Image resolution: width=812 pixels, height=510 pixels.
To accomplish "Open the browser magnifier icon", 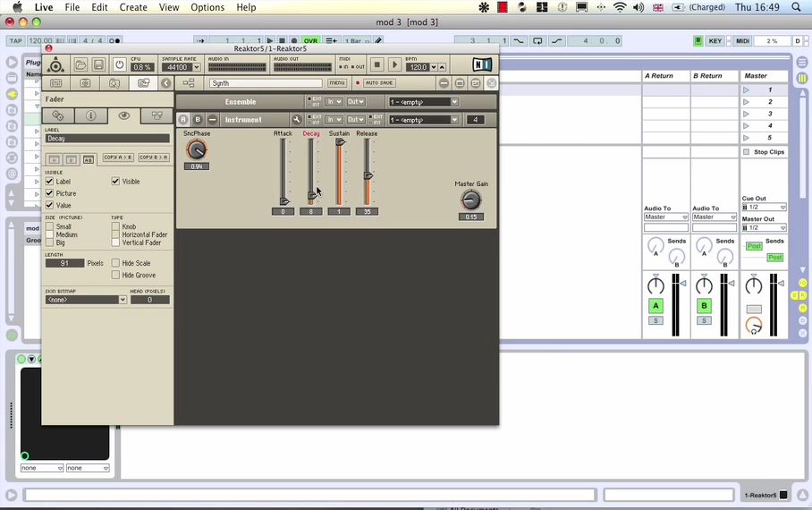I will point(114,83).
